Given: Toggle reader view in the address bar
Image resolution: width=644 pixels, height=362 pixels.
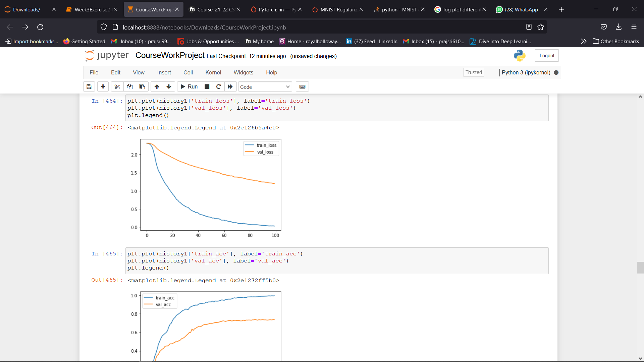Looking at the screenshot, I should [x=529, y=27].
